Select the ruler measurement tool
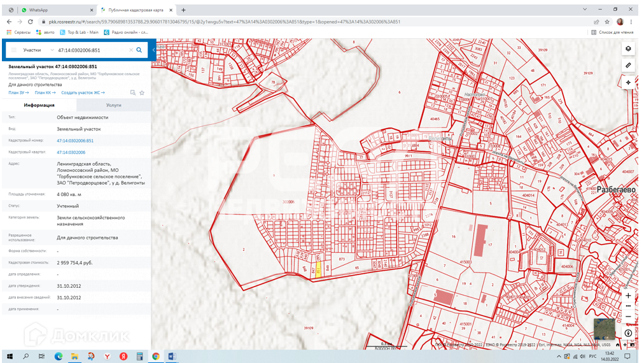 (x=628, y=66)
